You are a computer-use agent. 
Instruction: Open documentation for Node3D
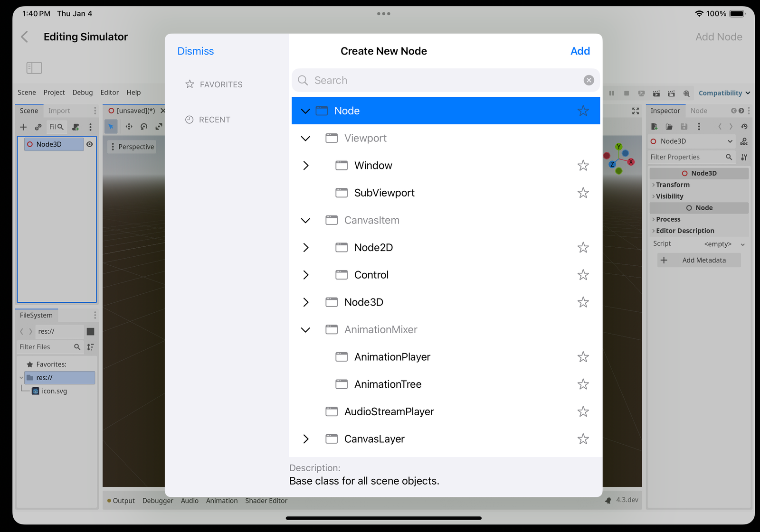point(744,141)
